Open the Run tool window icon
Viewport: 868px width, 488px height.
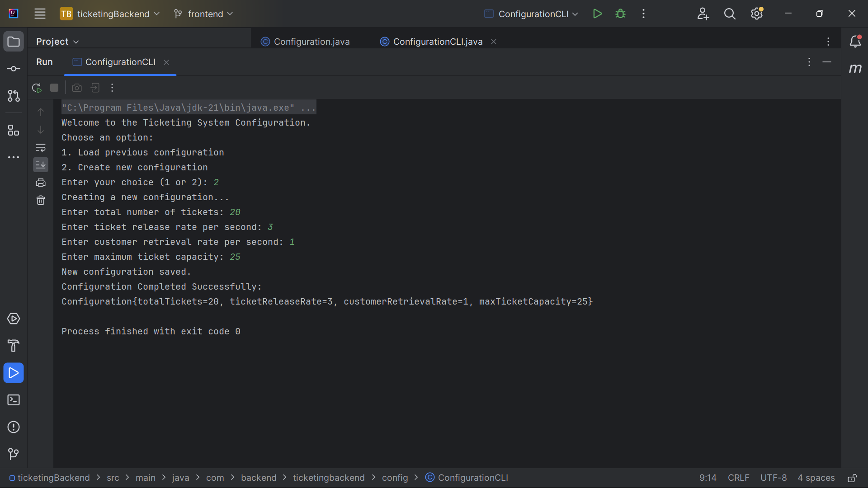pyautogui.click(x=14, y=373)
